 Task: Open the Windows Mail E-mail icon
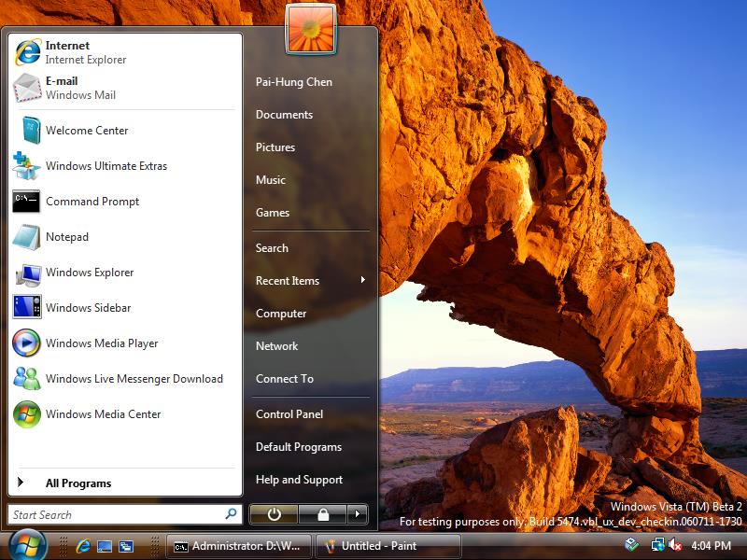coord(27,88)
